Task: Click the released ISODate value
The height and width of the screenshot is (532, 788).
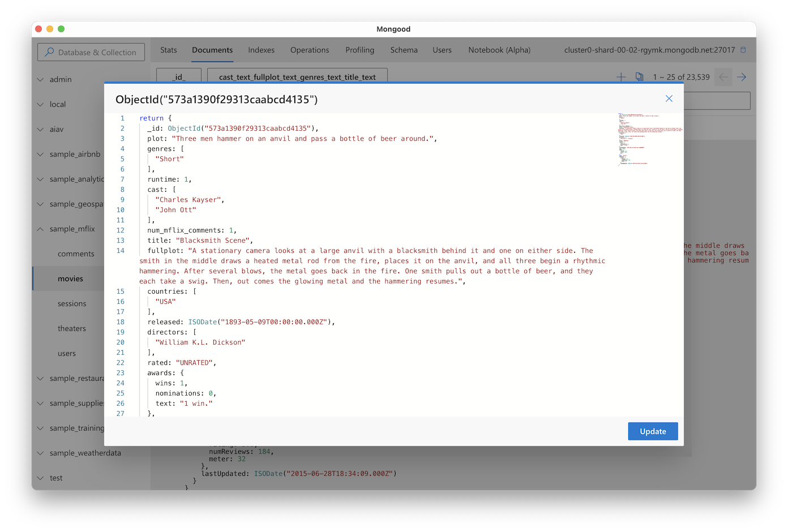Action: (x=259, y=322)
